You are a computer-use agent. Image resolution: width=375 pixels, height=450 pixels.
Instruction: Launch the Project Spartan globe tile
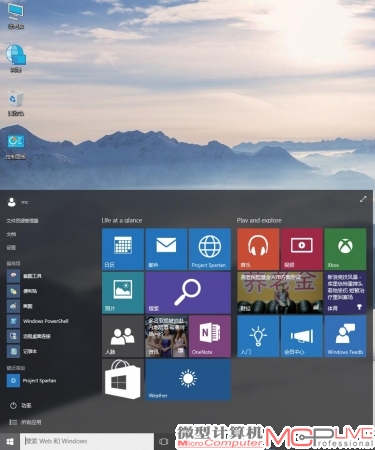pyautogui.click(x=210, y=249)
